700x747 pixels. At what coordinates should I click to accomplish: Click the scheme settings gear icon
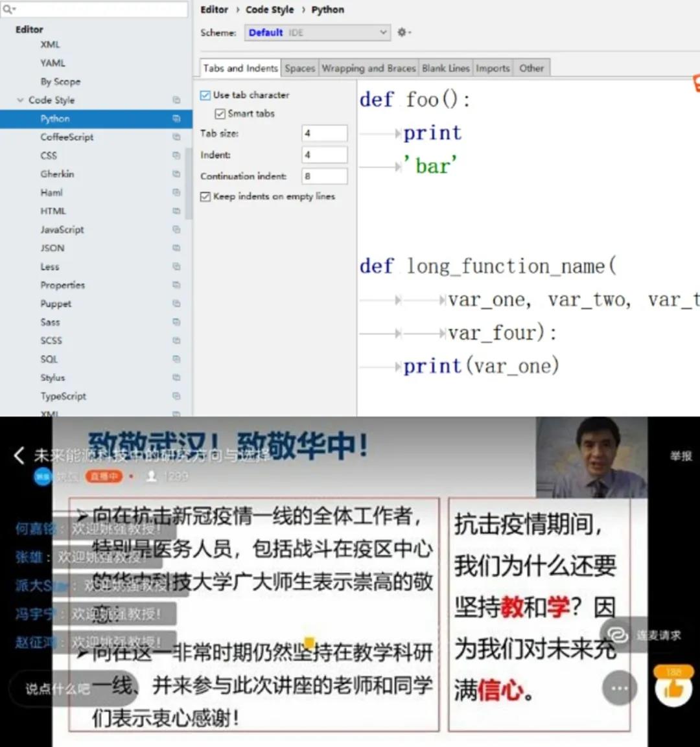403,32
